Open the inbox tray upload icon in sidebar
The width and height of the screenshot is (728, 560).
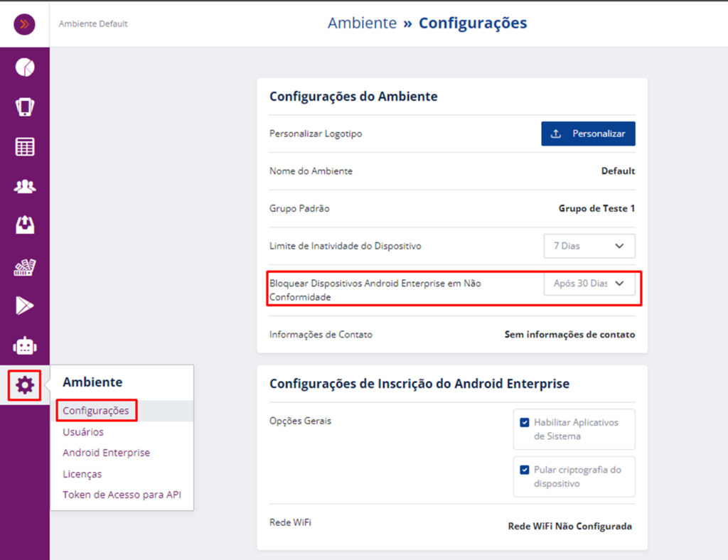click(x=25, y=225)
